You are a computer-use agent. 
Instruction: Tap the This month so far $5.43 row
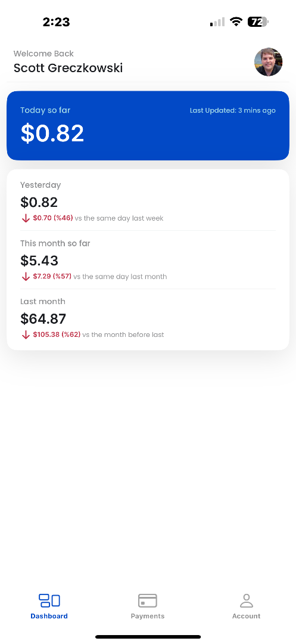click(148, 259)
